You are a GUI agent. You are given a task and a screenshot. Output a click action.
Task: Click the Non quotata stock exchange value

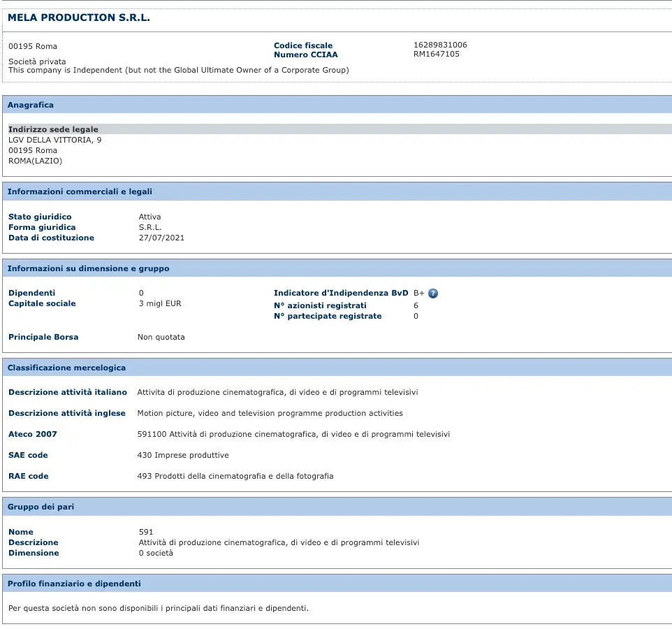[161, 337]
